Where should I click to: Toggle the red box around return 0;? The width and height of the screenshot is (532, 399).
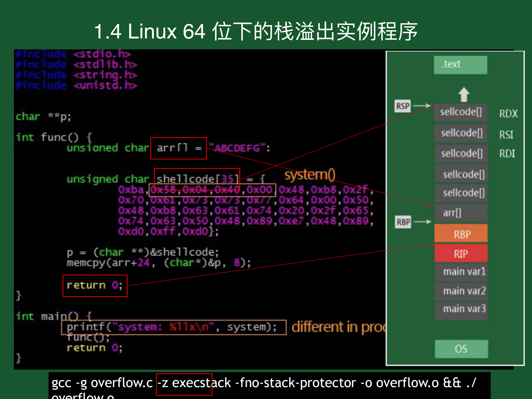(95, 286)
